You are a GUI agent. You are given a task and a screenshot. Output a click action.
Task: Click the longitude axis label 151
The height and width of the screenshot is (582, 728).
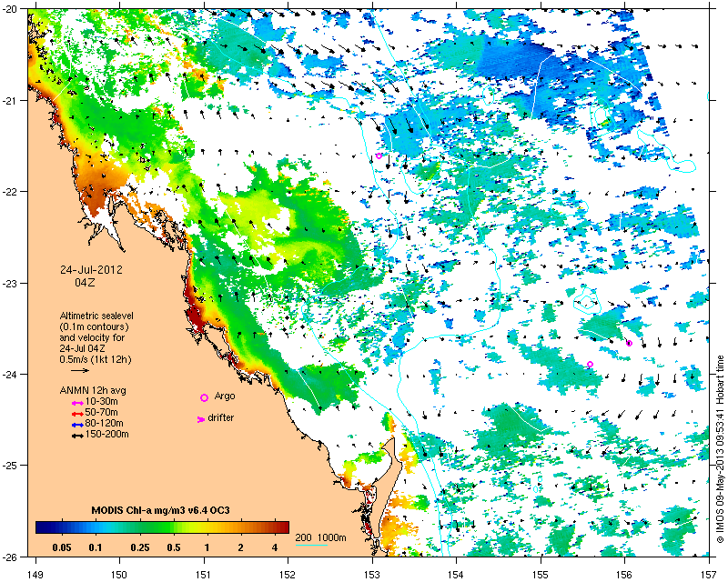click(204, 575)
